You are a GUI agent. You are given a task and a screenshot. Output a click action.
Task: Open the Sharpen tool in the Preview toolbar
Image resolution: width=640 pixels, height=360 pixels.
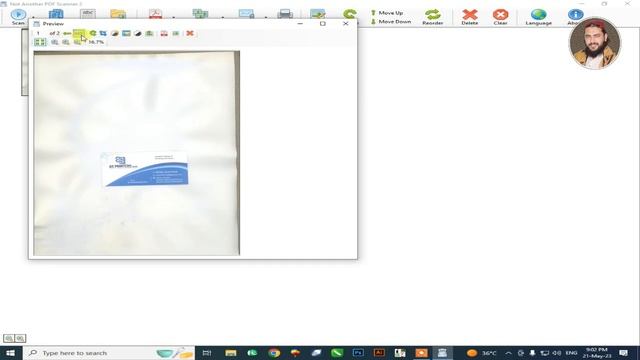coord(149,33)
